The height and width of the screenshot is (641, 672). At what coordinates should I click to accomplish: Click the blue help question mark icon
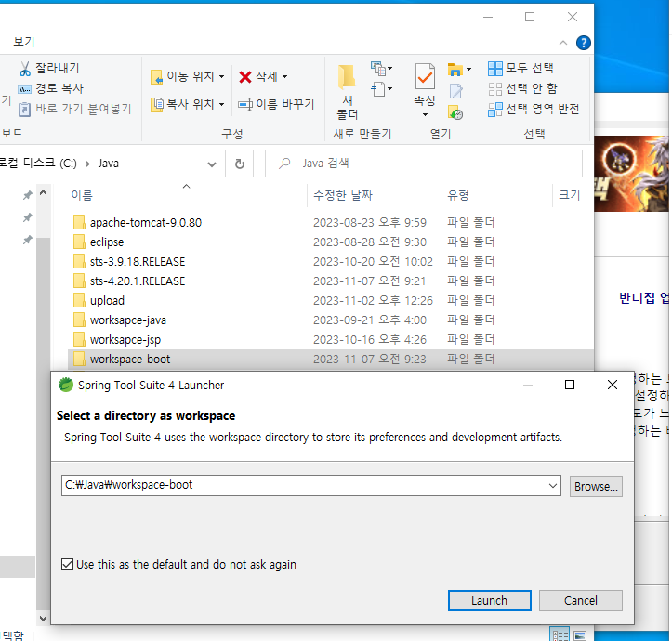point(583,43)
